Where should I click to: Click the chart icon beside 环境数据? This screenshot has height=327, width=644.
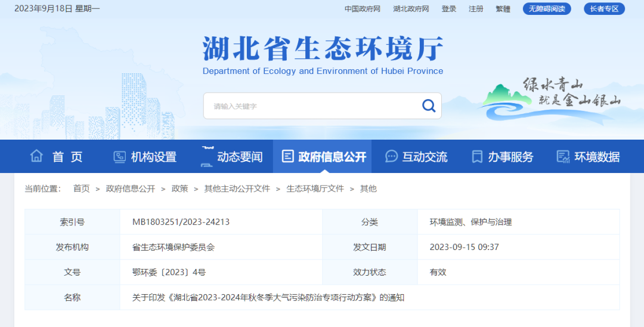(x=563, y=156)
